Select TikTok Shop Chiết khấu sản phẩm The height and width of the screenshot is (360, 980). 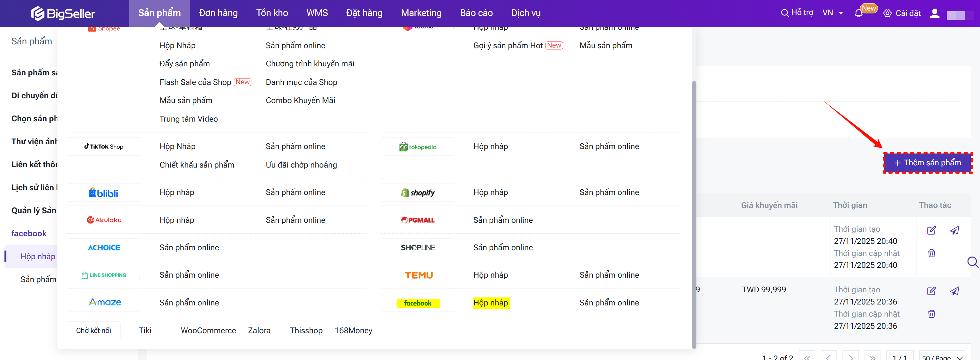[197, 165]
